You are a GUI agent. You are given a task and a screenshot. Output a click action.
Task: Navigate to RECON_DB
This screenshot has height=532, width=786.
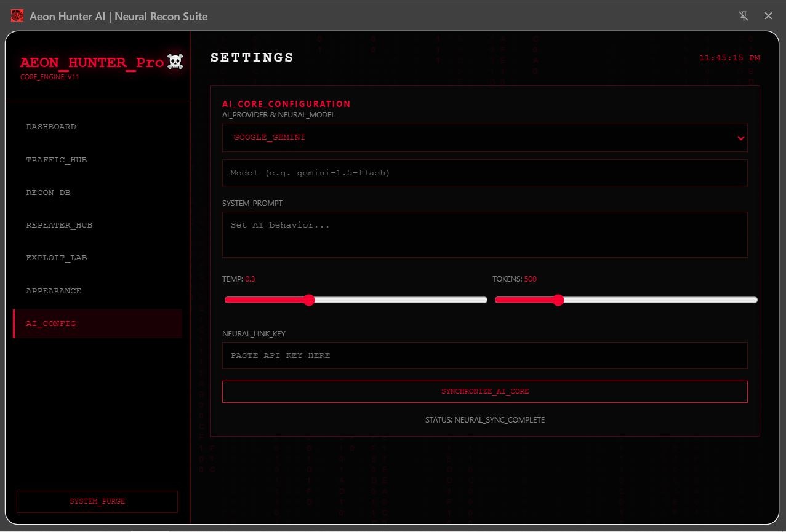coord(48,193)
